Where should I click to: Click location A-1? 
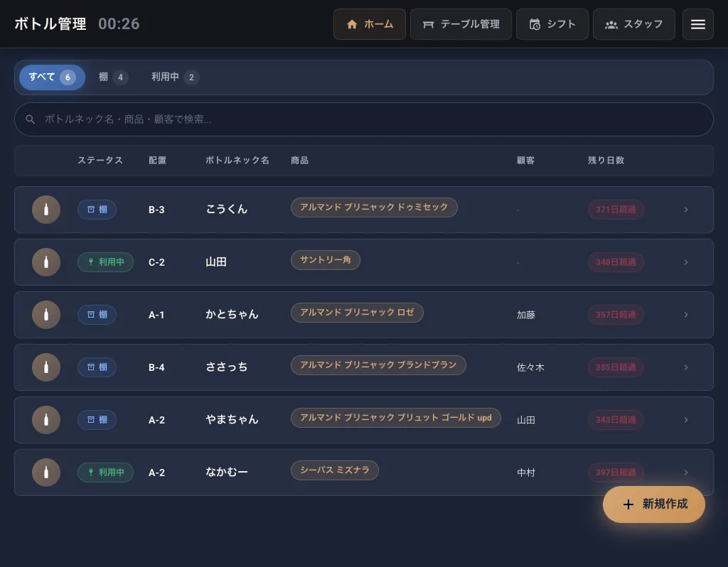[156, 315]
